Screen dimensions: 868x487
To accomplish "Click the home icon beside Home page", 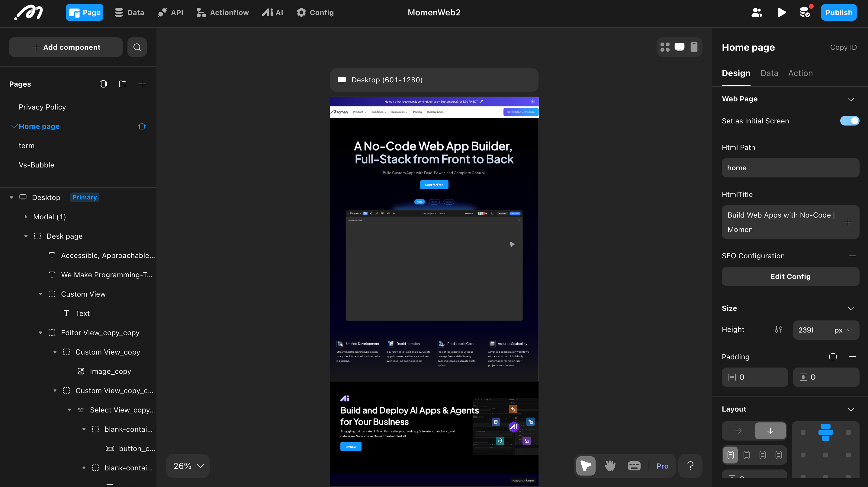I will coord(142,126).
